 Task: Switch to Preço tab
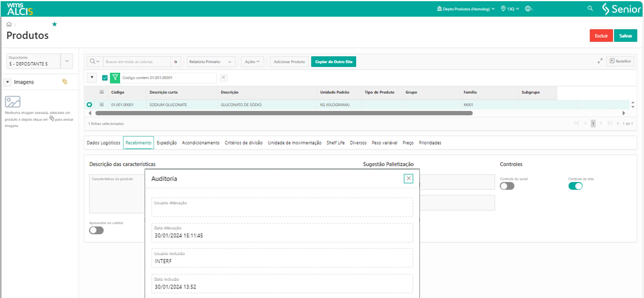(408, 143)
